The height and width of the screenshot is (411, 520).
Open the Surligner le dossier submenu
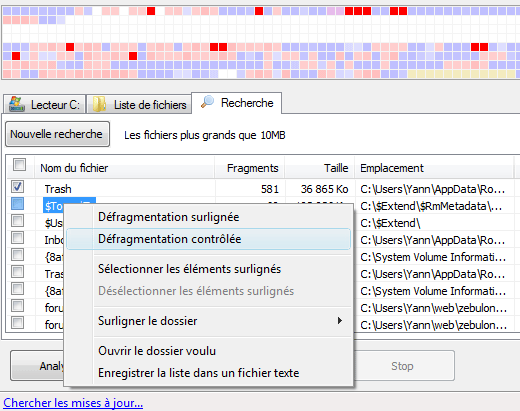(208, 321)
